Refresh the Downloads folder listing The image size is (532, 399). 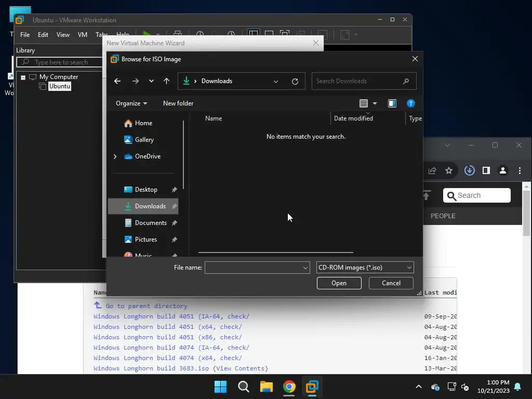click(x=295, y=82)
